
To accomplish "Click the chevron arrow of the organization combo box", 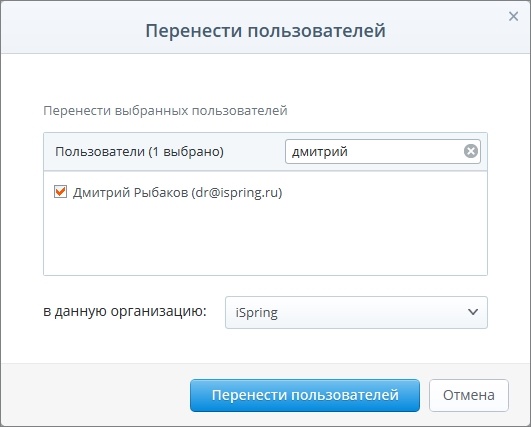I will click(473, 312).
